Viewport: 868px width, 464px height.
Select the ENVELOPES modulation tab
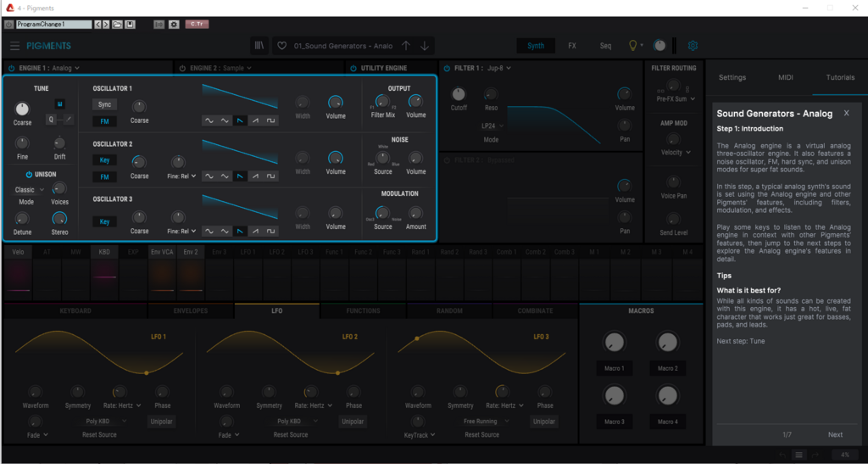pyautogui.click(x=191, y=311)
